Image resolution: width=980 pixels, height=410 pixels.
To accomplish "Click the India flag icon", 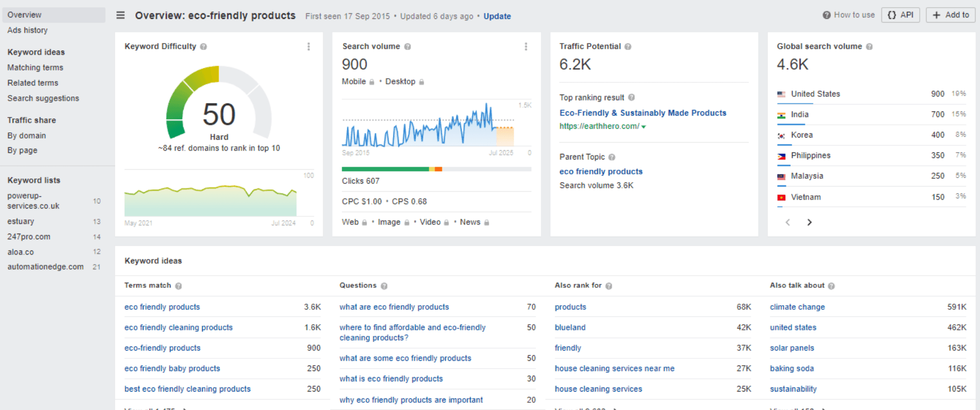I will pos(781,115).
